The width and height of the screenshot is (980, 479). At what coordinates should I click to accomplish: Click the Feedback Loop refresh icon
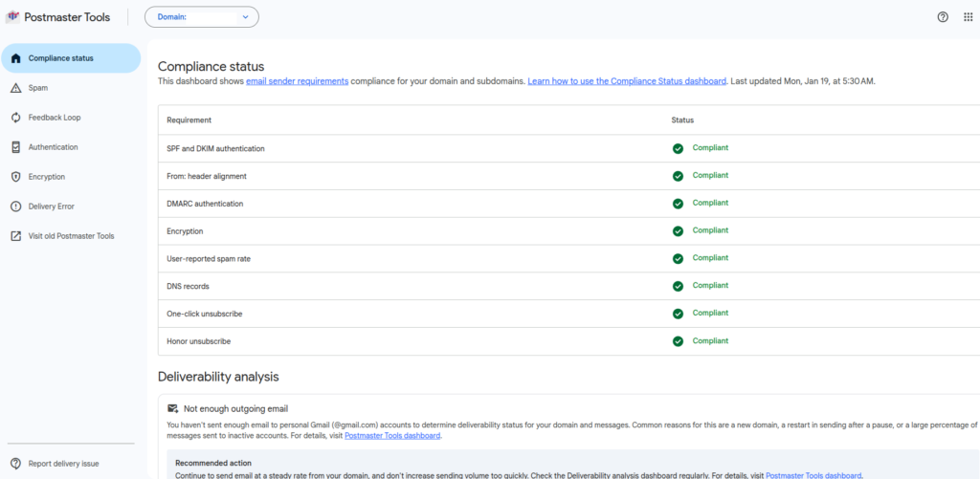(16, 118)
